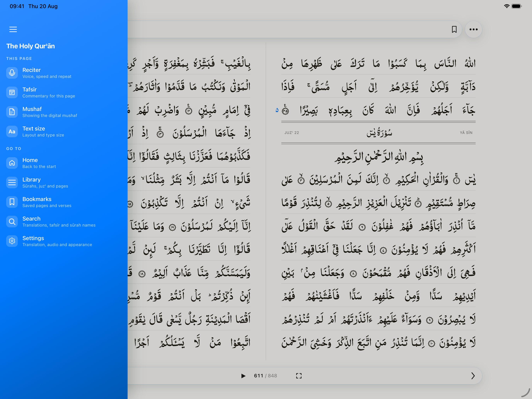Click 'Sūrahs, juz' and pages' subtitle

tap(45, 186)
